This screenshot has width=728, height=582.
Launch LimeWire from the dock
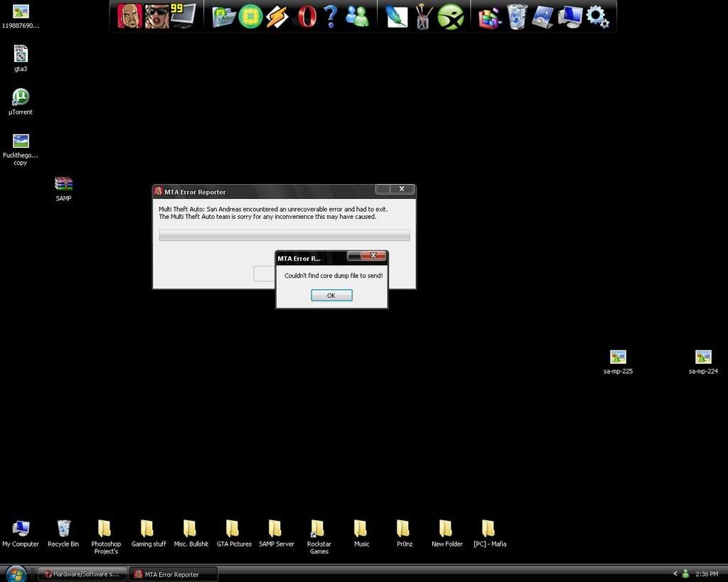click(251, 17)
